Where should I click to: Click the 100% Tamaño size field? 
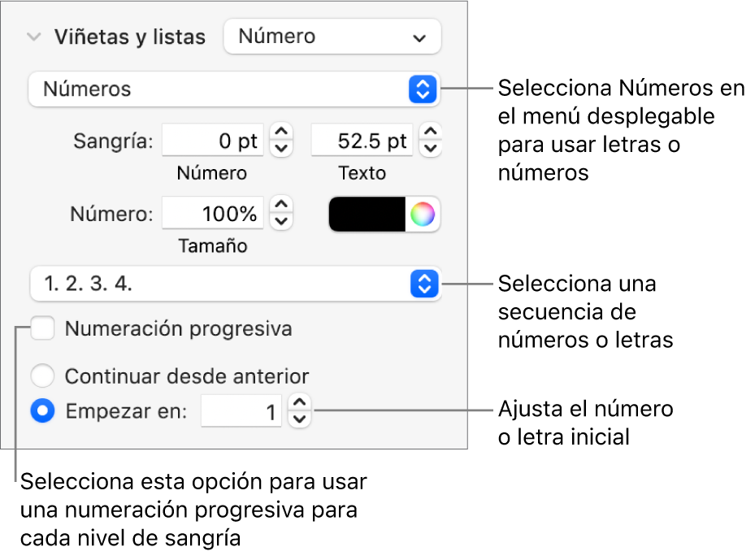coord(214,215)
